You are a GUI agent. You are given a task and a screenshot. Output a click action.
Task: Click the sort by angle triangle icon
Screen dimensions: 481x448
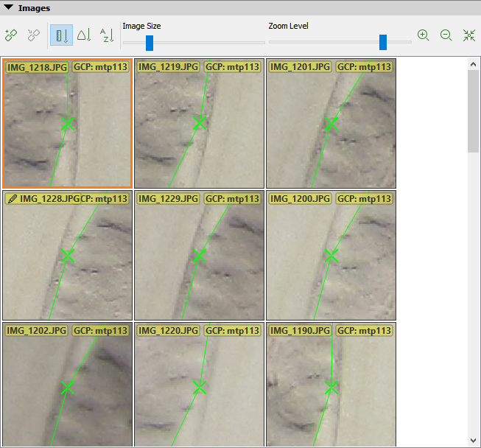[x=84, y=35]
